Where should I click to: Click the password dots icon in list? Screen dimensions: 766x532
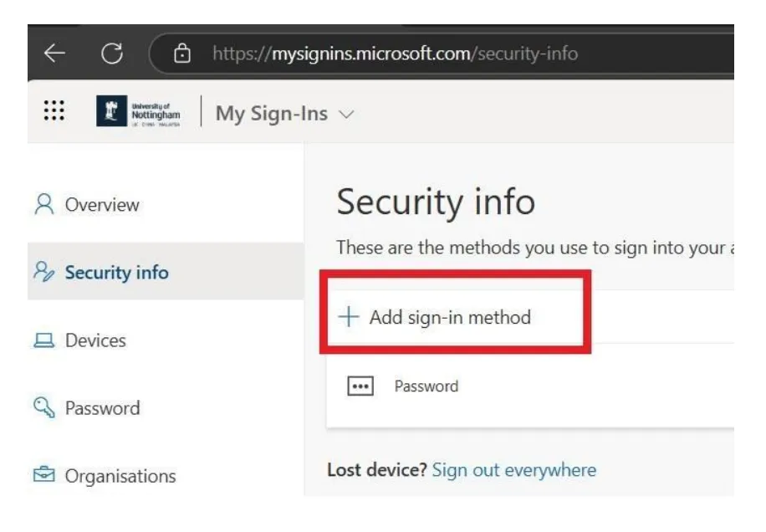[x=360, y=386]
